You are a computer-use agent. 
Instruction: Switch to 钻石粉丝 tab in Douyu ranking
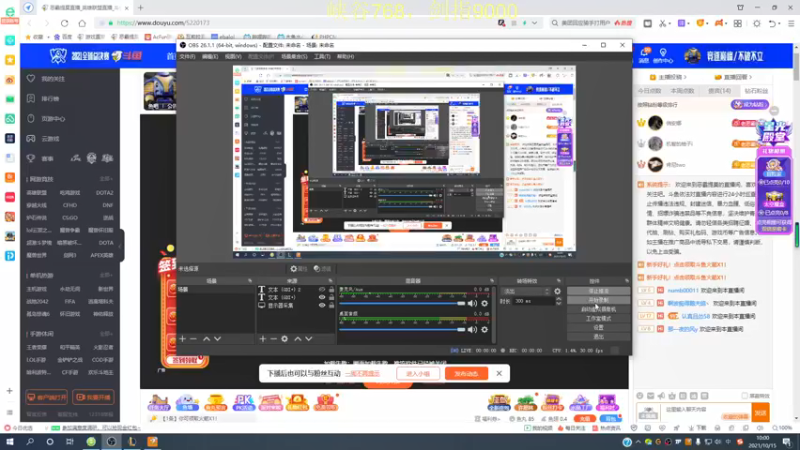click(756, 91)
